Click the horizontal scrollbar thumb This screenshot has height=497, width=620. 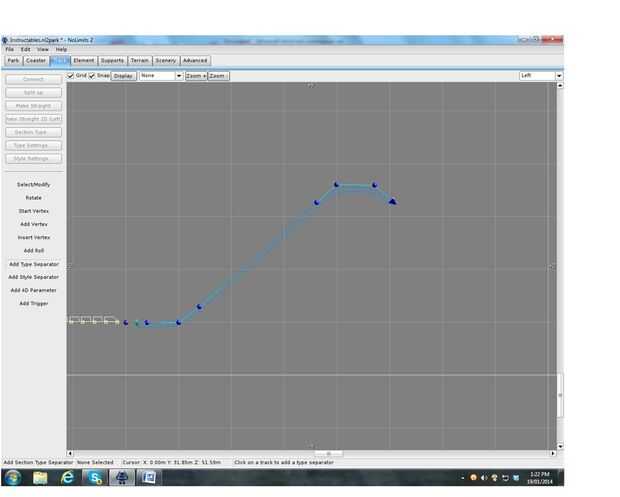point(329,454)
